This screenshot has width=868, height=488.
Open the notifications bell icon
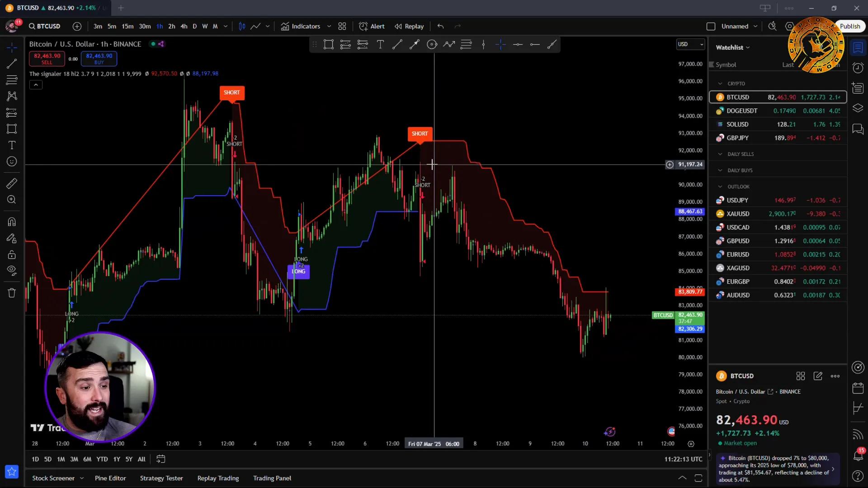(858, 455)
